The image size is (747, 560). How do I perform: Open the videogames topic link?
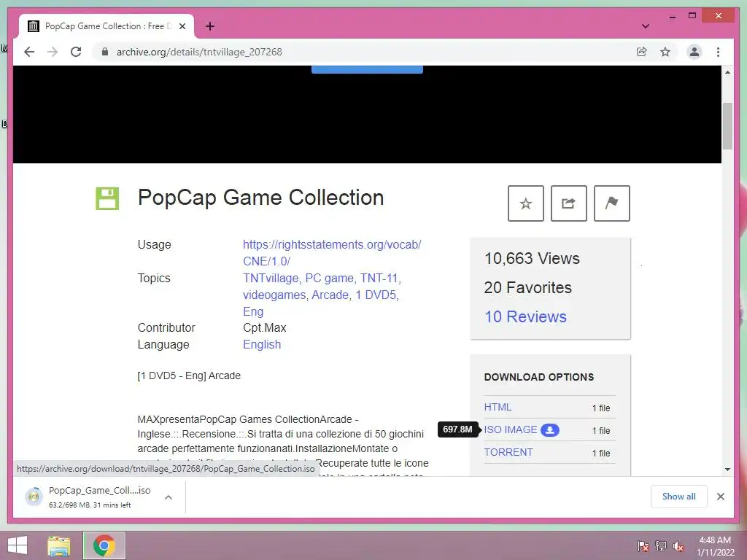(x=274, y=295)
